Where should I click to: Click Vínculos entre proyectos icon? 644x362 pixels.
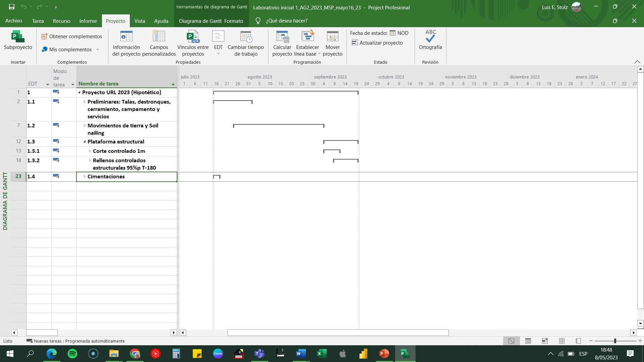coord(193,37)
